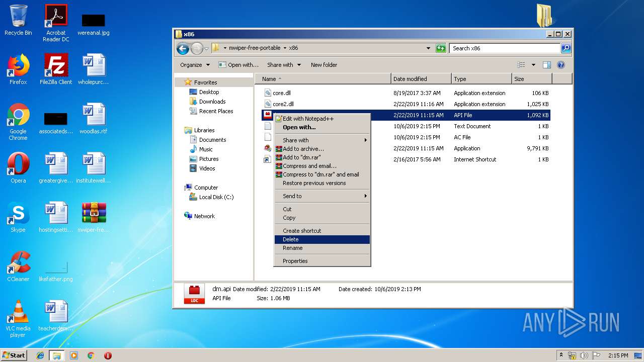Open Windows Media Player taskbar icon

point(74,355)
